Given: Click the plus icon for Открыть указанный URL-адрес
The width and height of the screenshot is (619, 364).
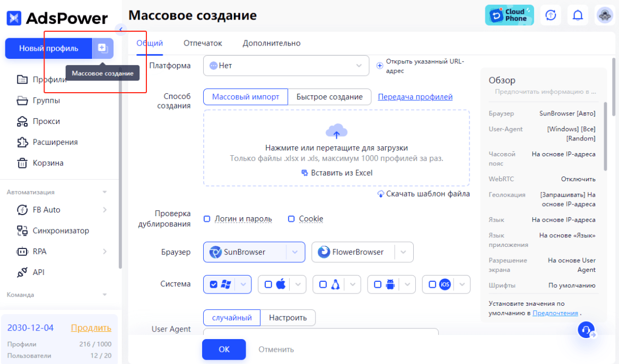Looking at the screenshot, I should point(379,66).
